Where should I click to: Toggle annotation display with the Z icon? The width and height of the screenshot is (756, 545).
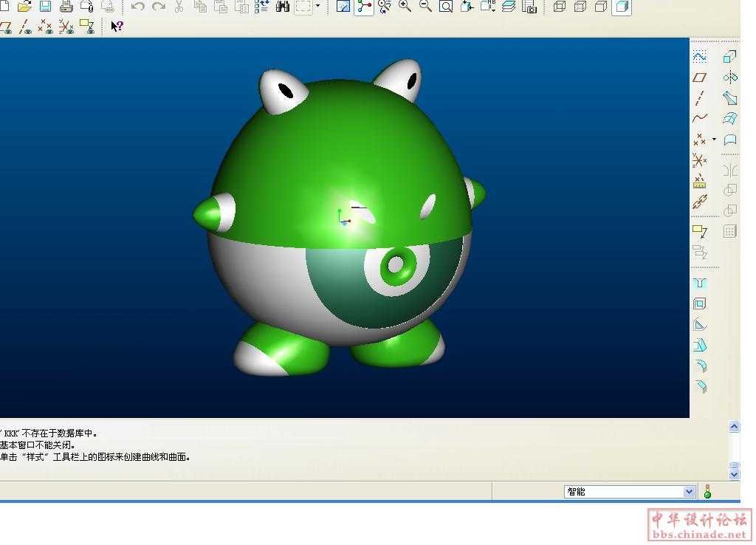point(87,27)
